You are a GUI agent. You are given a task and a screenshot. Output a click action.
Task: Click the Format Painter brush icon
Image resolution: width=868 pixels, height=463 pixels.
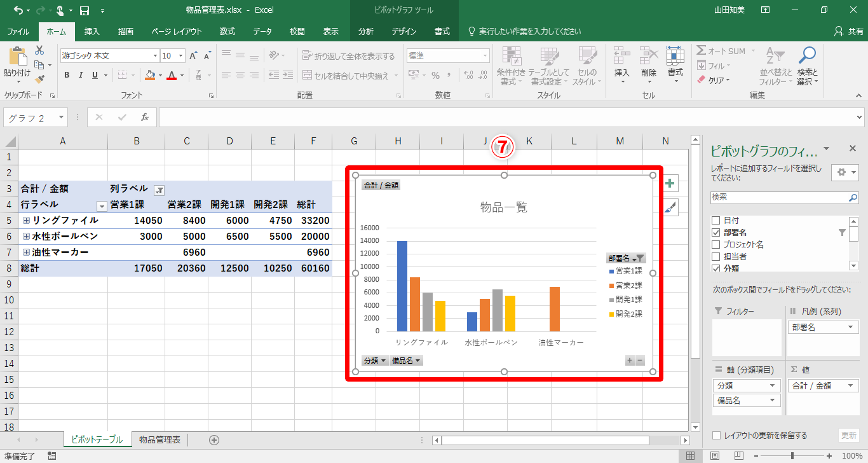pos(40,79)
